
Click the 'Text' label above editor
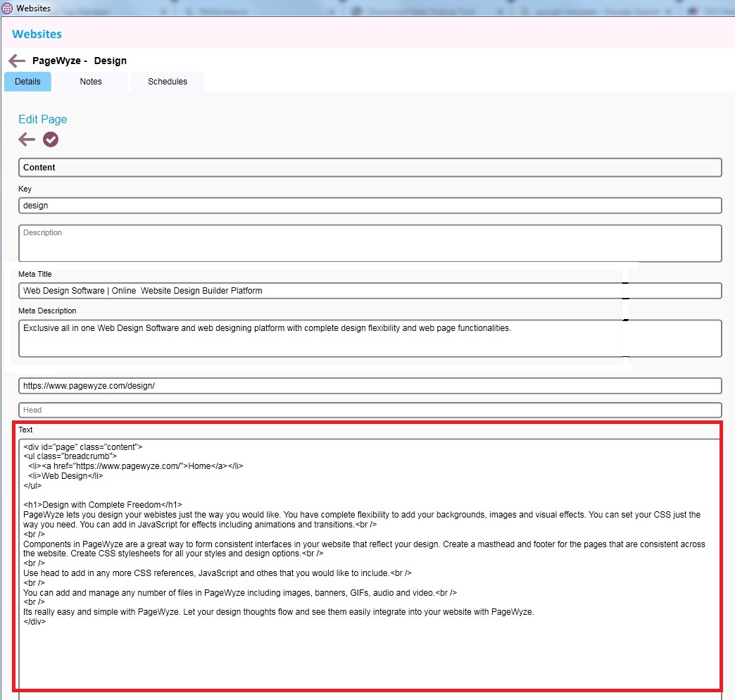pos(25,430)
